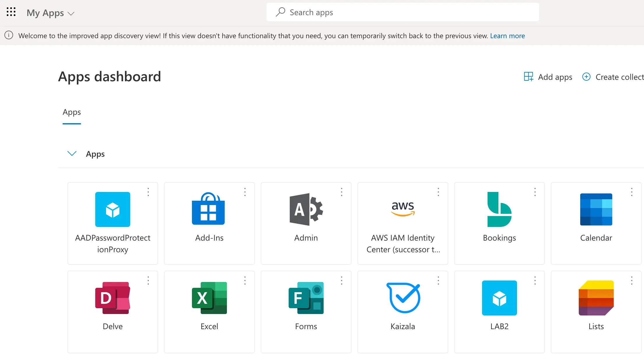
Task: Open the Calendar app tile
Action: (596, 209)
